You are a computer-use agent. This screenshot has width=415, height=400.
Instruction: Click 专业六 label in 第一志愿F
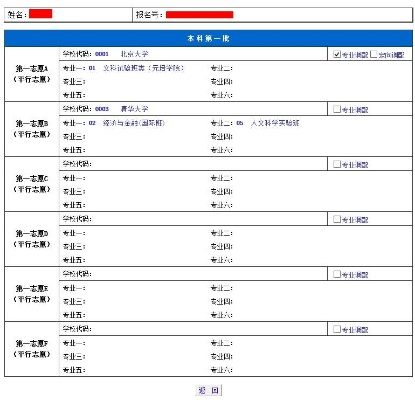point(222,370)
